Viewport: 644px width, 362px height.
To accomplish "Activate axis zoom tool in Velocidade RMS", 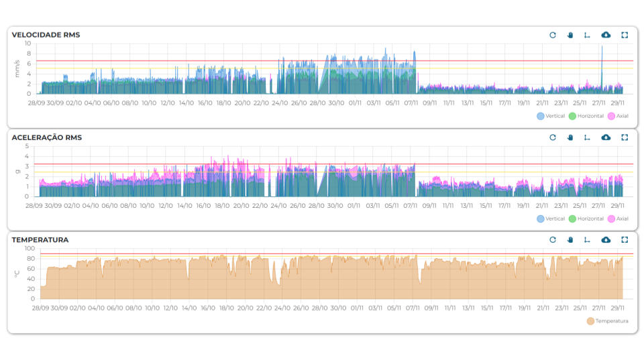I will click(x=588, y=36).
